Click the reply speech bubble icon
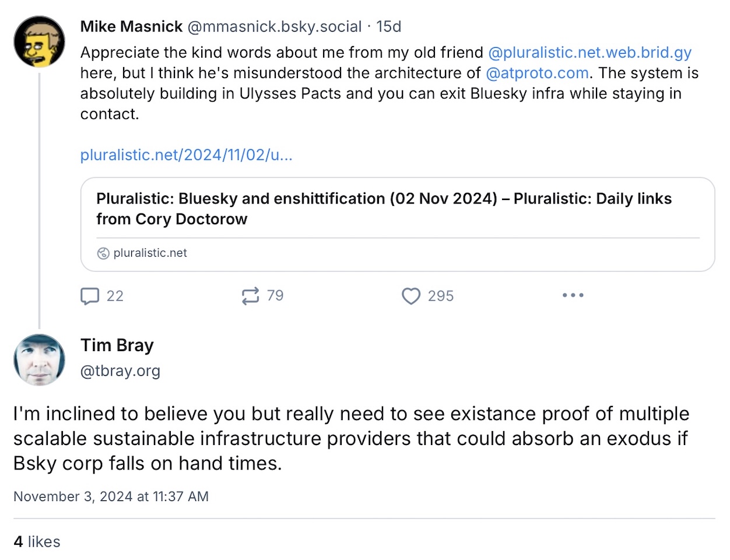Image resolution: width=730 pixels, height=560 pixels. pyautogui.click(x=90, y=296)
